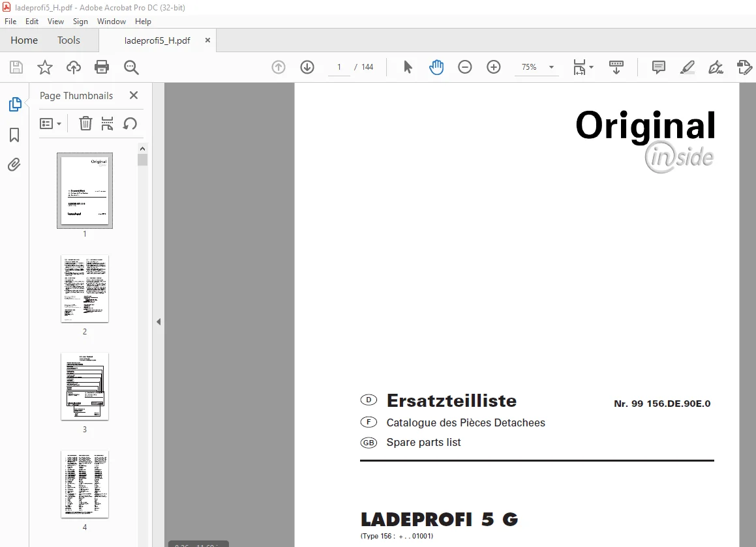Rotate page with rotate icon

tap(130, 123)
